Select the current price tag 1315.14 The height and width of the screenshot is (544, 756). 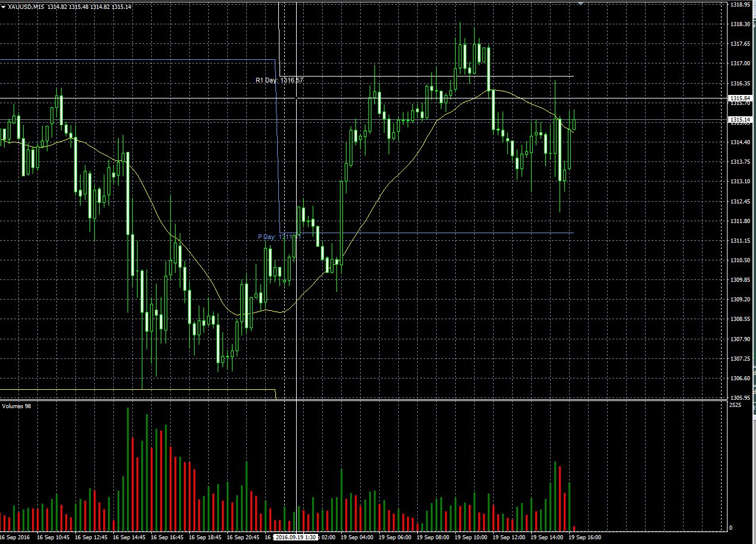coord(740,120)
